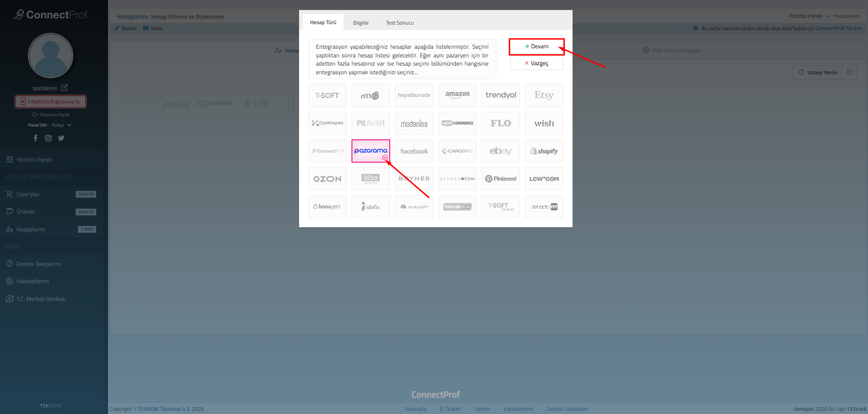Select the Pinterest integration tile
868x414 pixels.
point(501,179)
